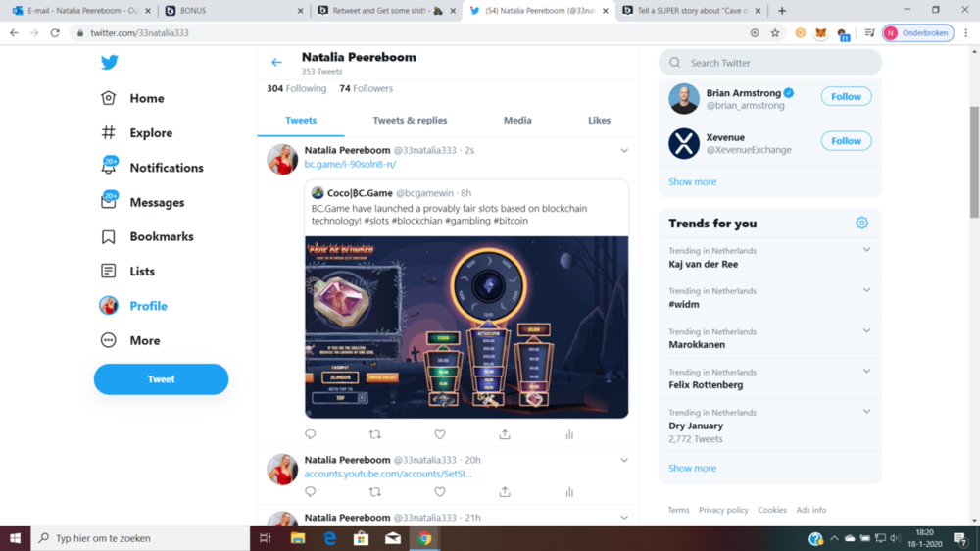Viewport: 980px width, 551px height.
Task: Open chevron menu for Dry January trend
Action: point(866,412)
